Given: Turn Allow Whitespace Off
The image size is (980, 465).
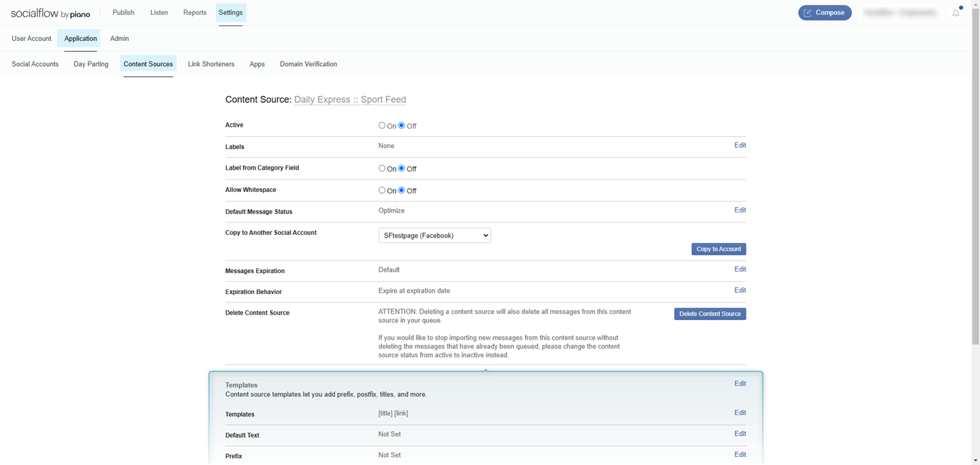Looking at the screenshot, I should (x=402, y=190).
